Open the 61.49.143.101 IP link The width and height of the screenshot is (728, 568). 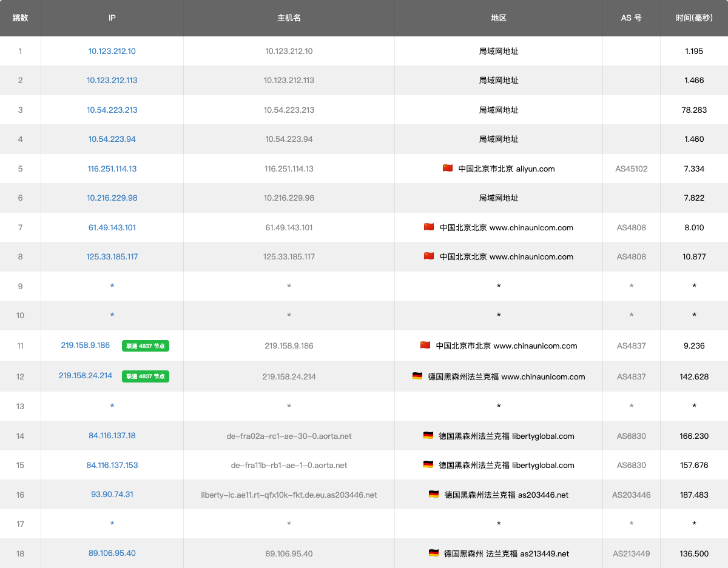click(x=112, y=228)
